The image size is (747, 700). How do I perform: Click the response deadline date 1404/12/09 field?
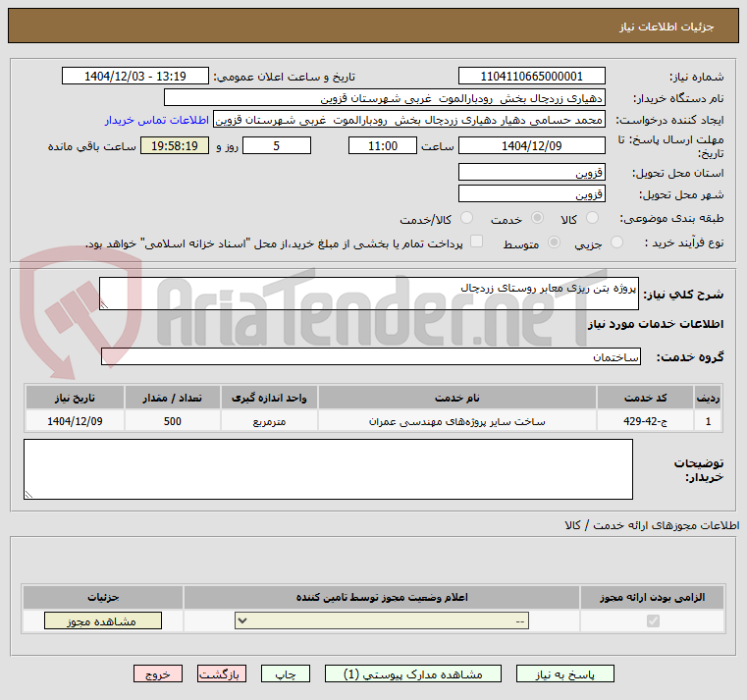[x=532, y=146]
